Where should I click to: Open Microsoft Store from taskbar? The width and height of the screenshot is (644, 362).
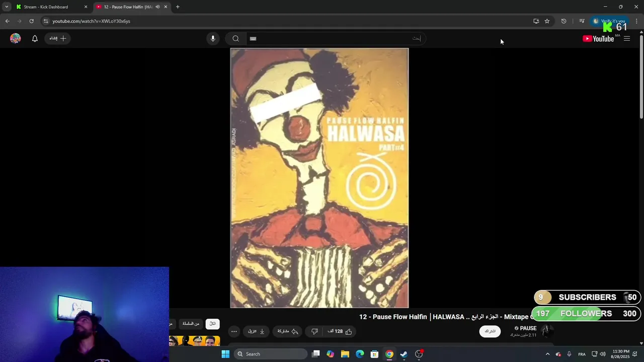(x=374, y=354)
